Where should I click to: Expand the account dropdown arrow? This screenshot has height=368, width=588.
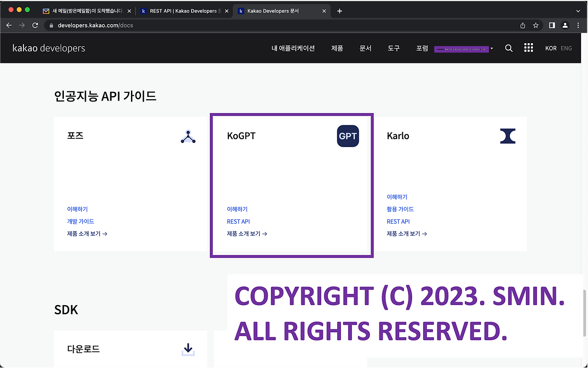pos(492,48)
